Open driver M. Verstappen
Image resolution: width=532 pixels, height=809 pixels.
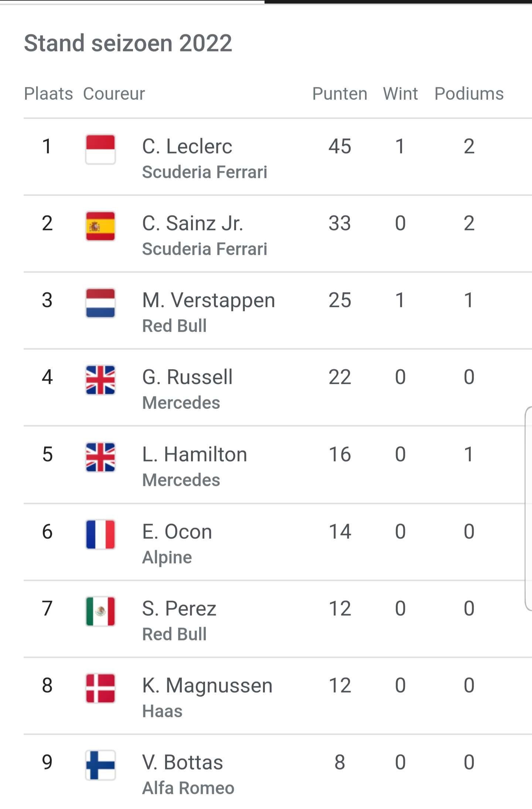point(209,300)
